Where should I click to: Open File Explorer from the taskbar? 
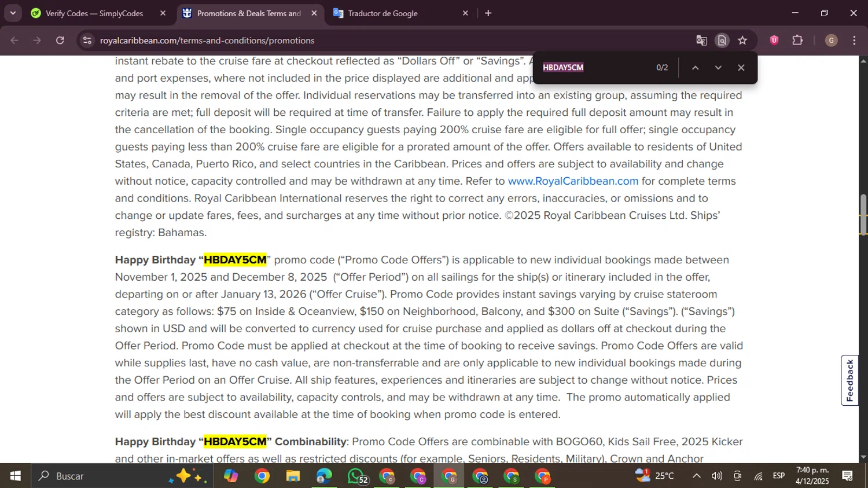293,476
